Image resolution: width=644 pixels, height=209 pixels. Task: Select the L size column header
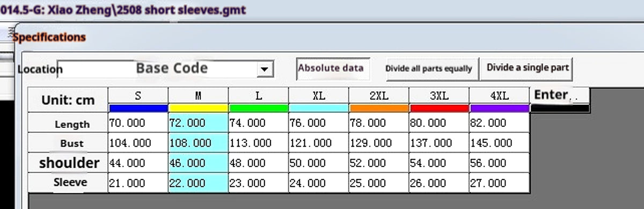click(258, 96)
